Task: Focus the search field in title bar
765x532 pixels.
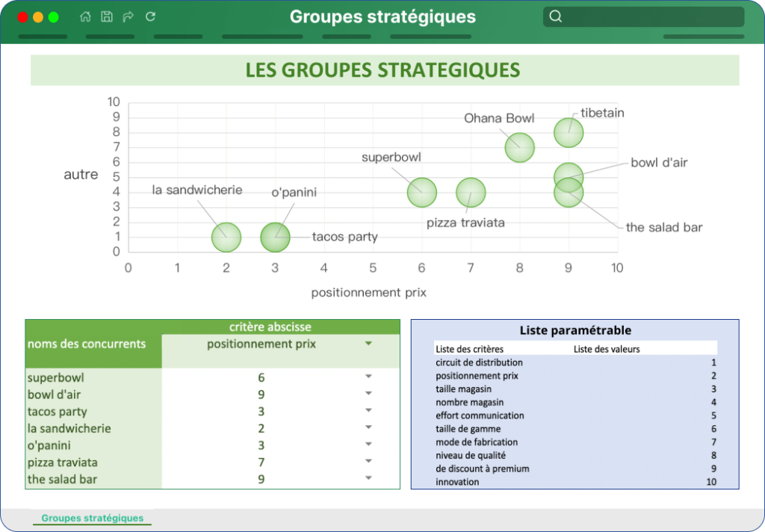Action: [643, 16]
